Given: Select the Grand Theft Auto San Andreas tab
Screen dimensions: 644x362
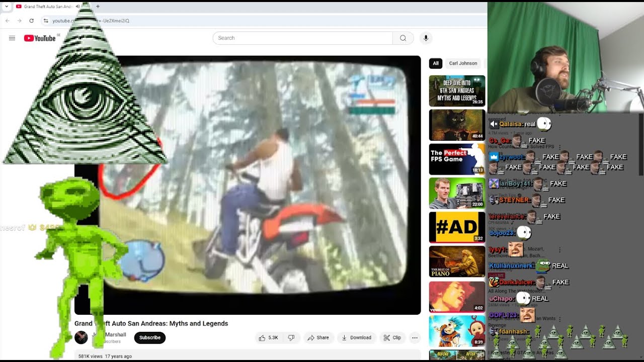Looking at the screenshot, I should [49, 7].
